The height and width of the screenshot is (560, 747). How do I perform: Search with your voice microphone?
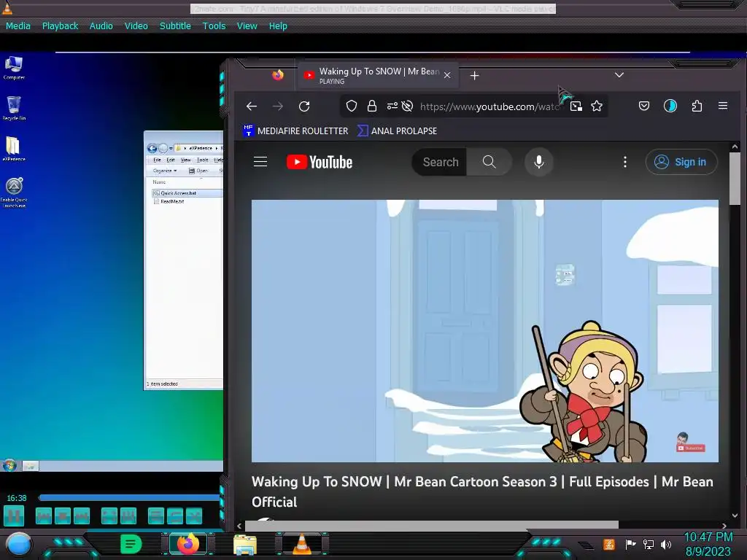coord(539,162)
